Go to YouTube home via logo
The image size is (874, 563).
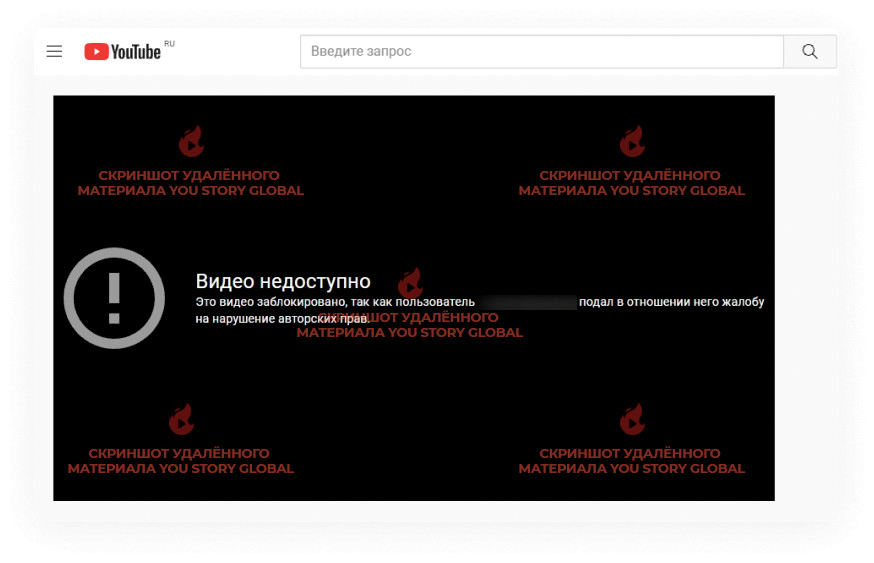point(123,52)
